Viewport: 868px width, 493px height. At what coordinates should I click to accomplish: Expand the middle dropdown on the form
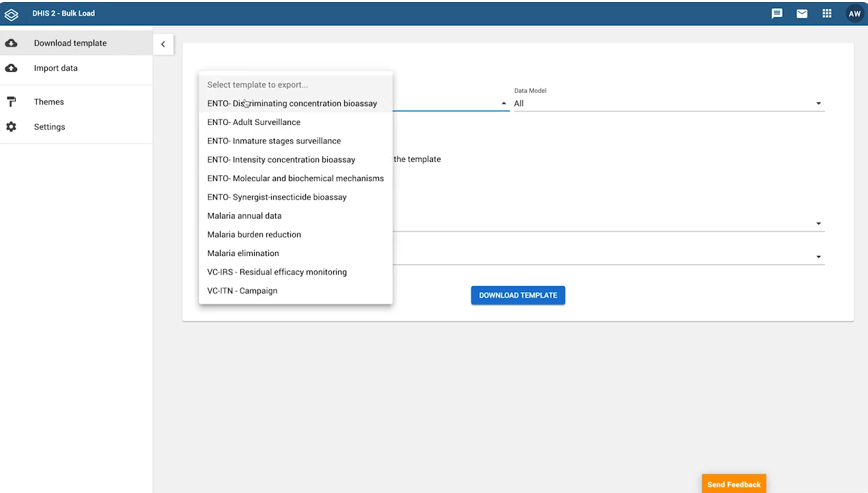[817, 223]
